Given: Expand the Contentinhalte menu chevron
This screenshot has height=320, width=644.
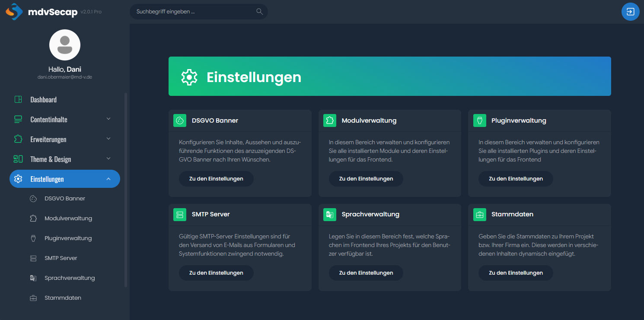Looking at the screenshot, I should (108, 119).
